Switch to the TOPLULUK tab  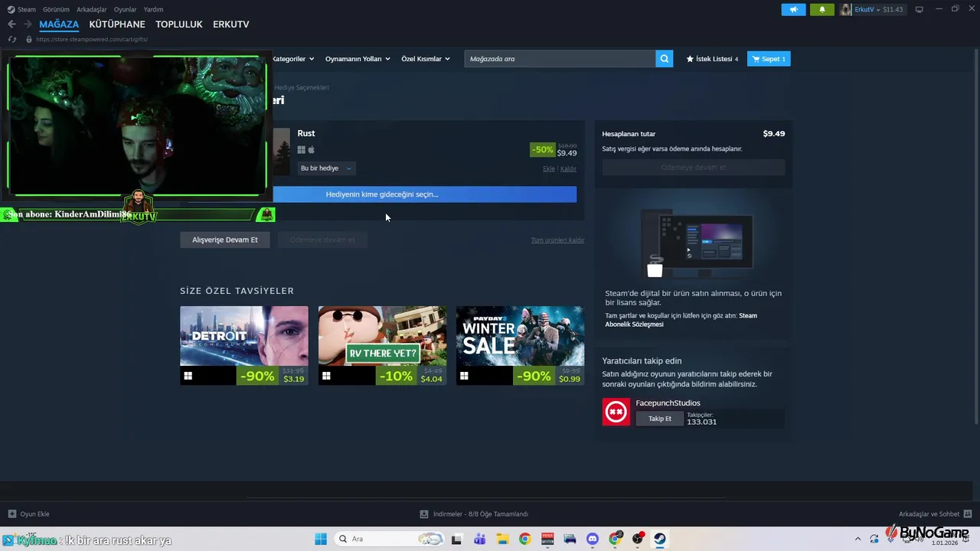[x=179, y=24]
